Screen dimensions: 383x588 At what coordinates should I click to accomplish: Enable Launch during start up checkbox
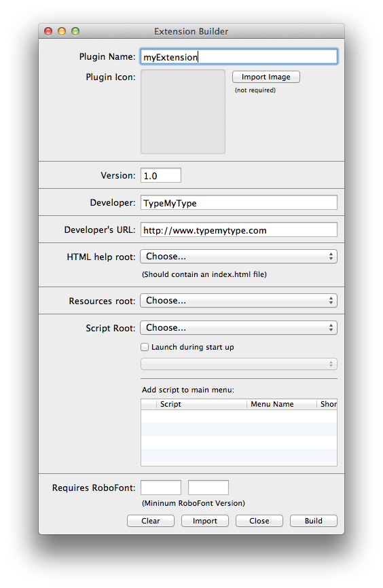145,347
